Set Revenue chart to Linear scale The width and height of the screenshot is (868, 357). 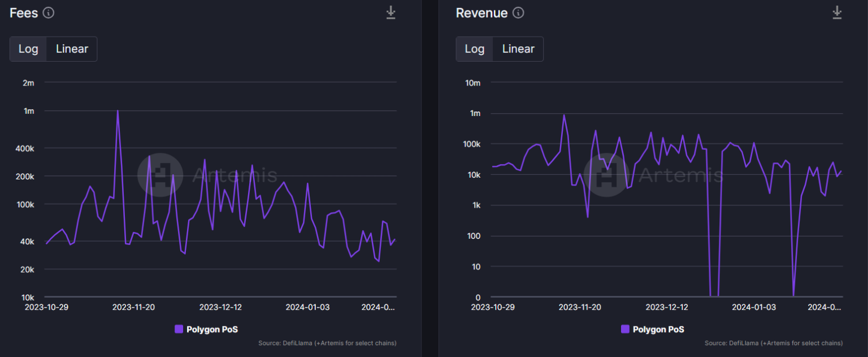coord(518,49)
